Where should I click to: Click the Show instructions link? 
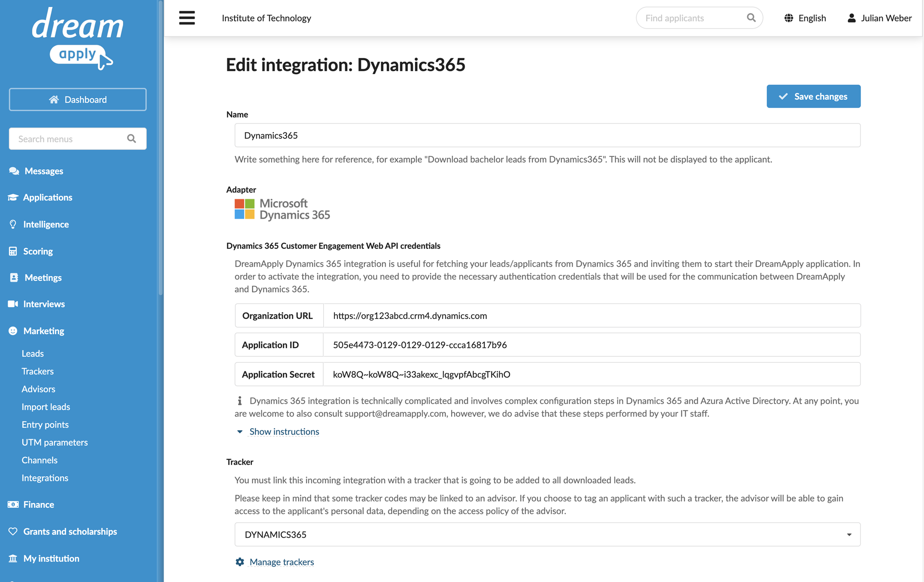(284, 432)
